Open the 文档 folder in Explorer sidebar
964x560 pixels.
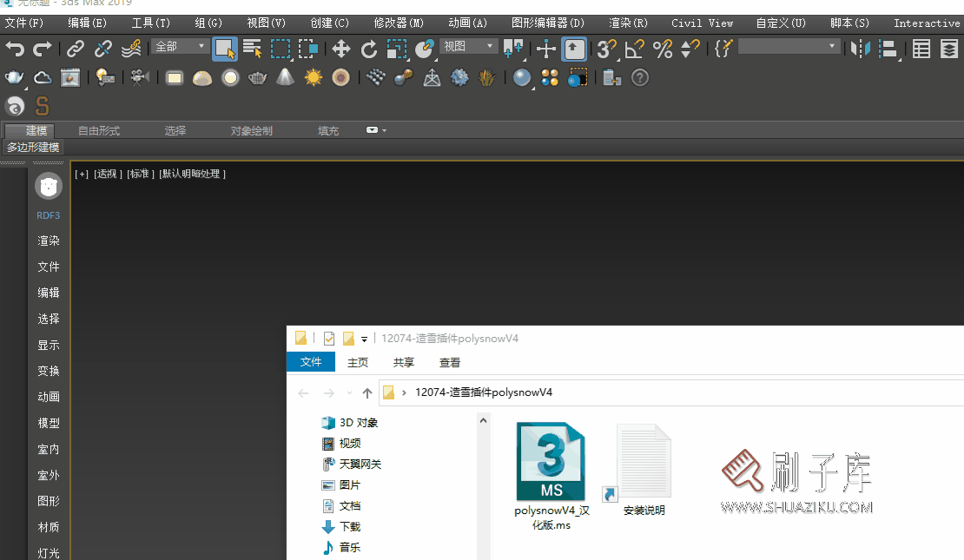point(350,505)
